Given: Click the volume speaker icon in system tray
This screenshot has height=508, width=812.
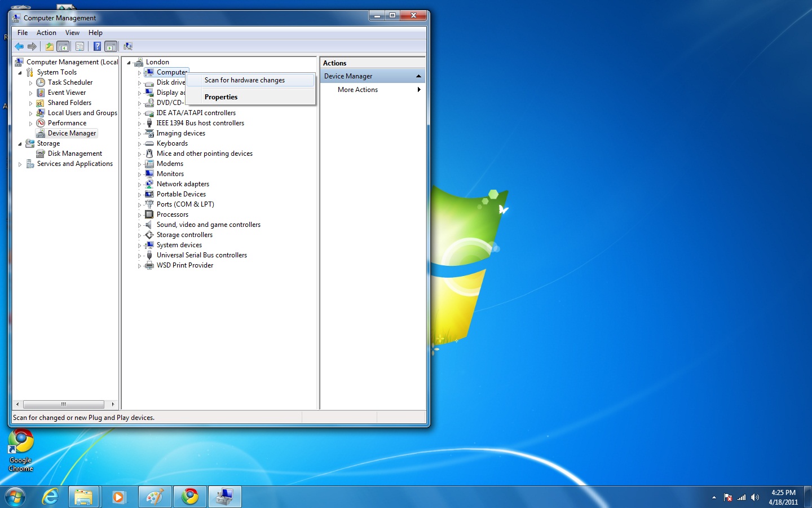Looking at the screenshot, I should [x=755, y=497].
